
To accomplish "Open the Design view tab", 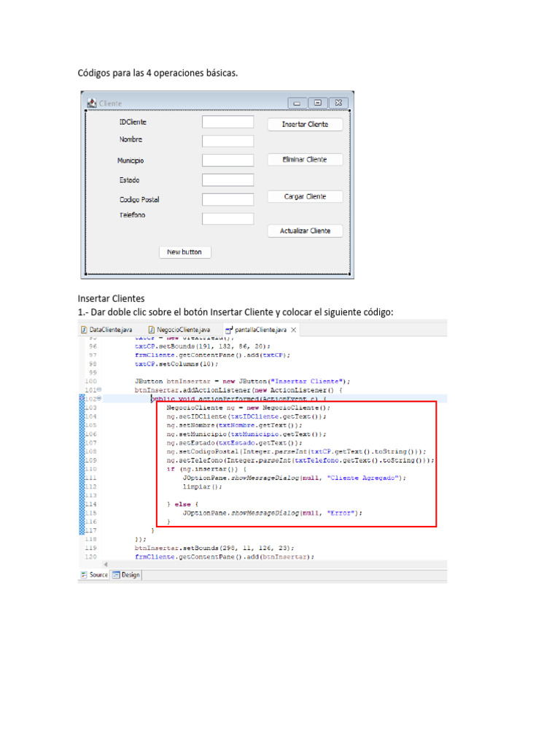I will click(126, 575).
